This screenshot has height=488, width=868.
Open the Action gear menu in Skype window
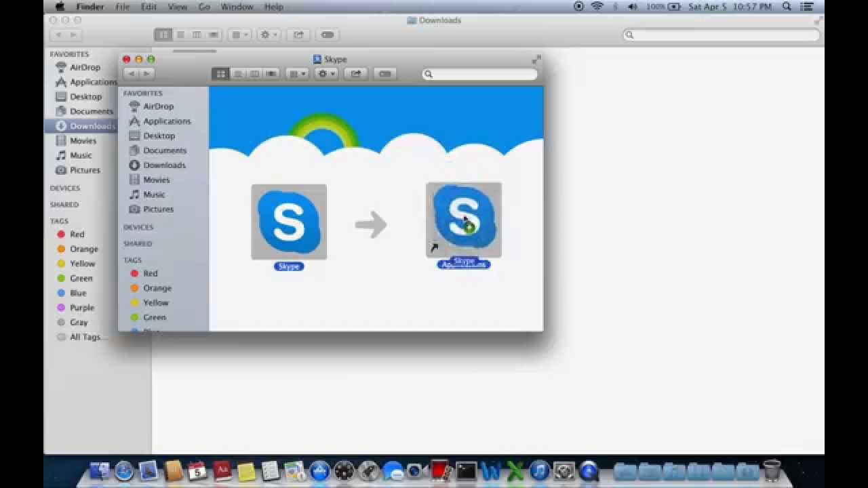[x=326, y=74]
